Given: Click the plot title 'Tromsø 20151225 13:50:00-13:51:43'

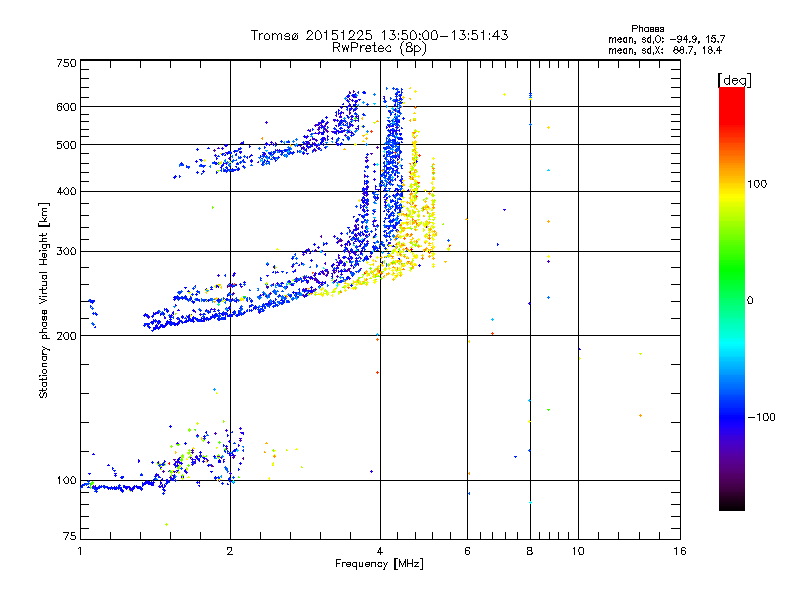Looking at the screenshot, I should point(380,35).
